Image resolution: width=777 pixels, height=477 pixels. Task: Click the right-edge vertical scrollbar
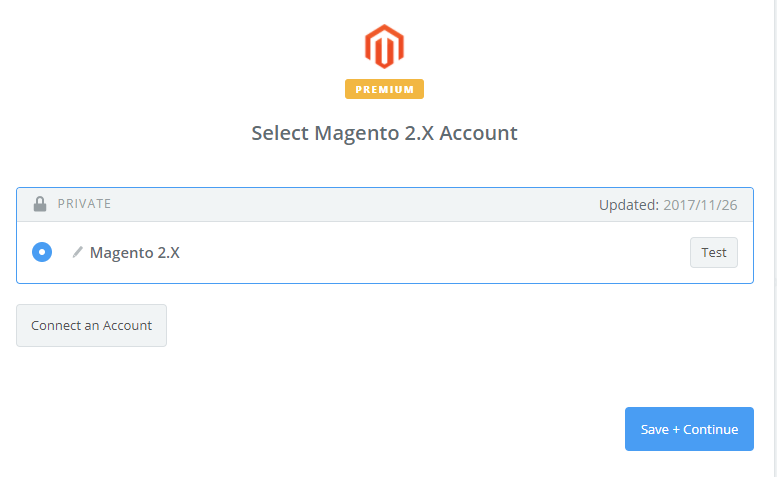775,238
